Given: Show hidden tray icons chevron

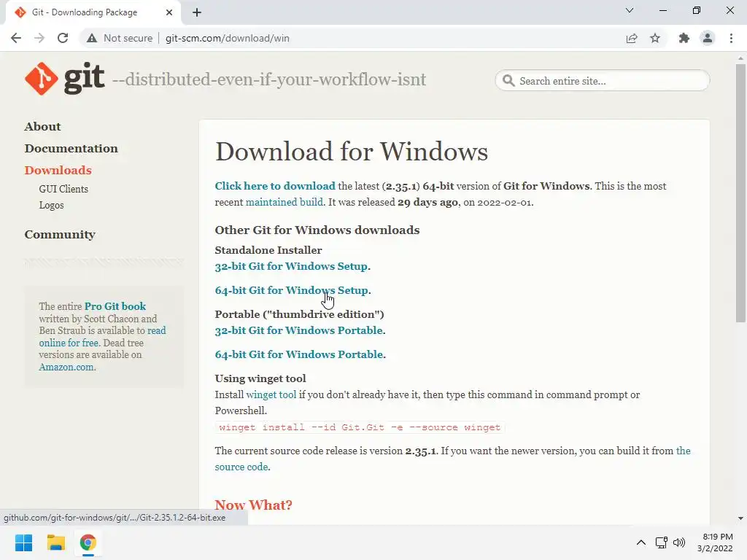Looking at the screenshot, I should pos(641,542).
